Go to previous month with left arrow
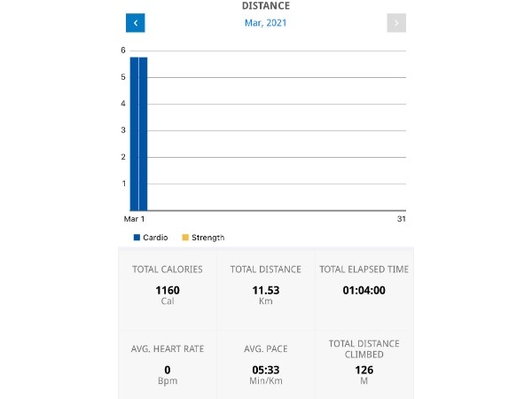 [135, 23]
